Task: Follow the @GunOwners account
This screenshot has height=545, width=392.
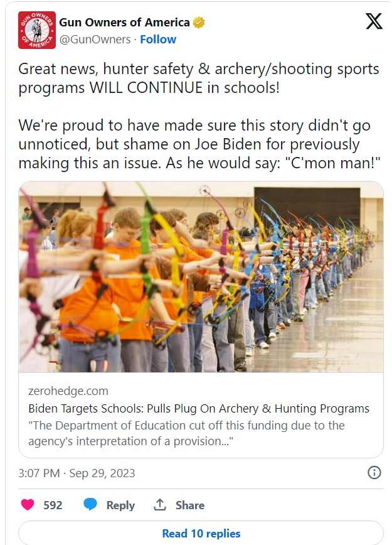Action: (158, 40)
